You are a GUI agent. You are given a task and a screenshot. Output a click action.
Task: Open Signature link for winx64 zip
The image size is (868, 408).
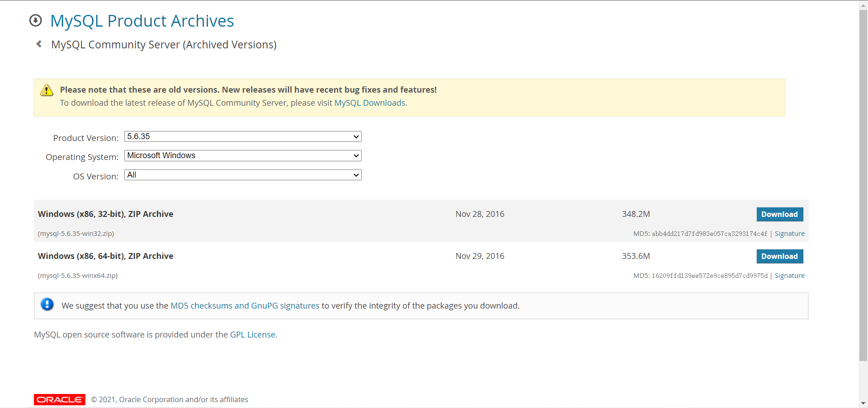[x=790, y=276]
